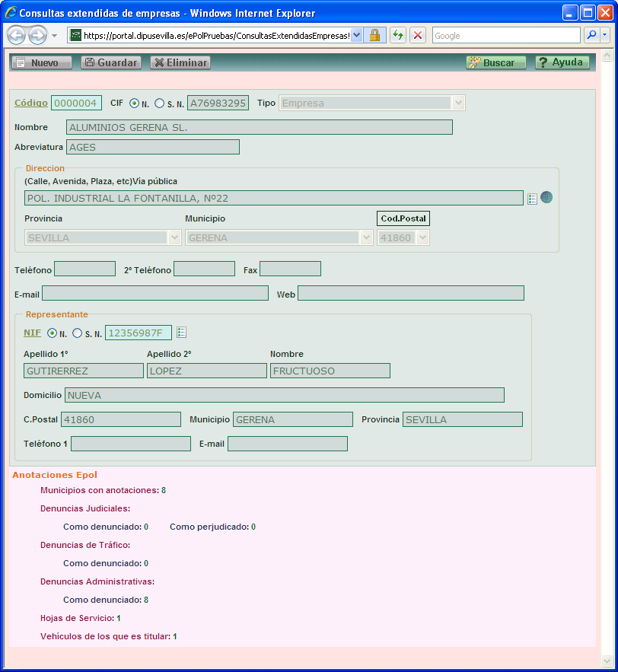Viewport: 618px width, 672px height.
Task: Click the globe map icon beside the address
Action: point(546,198)
